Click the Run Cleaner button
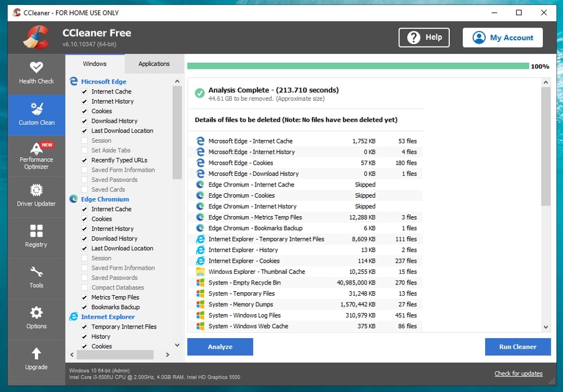Screen dimensions: 563x392 click(x=517, y=347)
